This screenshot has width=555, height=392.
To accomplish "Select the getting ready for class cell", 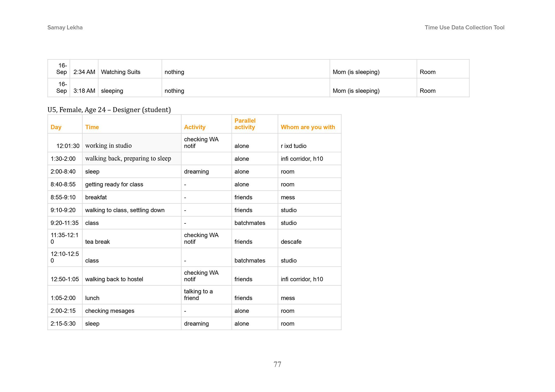I will tap(114, 184).
